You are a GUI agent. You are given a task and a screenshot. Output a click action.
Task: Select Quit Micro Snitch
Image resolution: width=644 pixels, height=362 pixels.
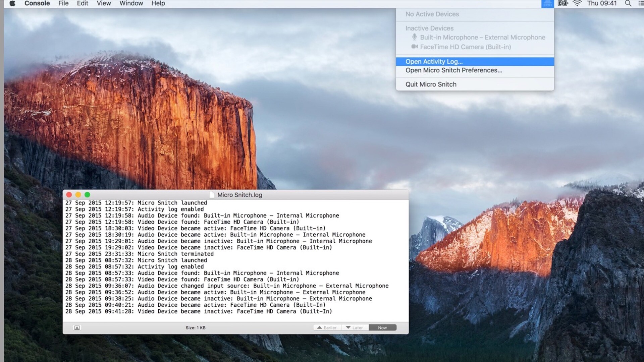(475, 84)
